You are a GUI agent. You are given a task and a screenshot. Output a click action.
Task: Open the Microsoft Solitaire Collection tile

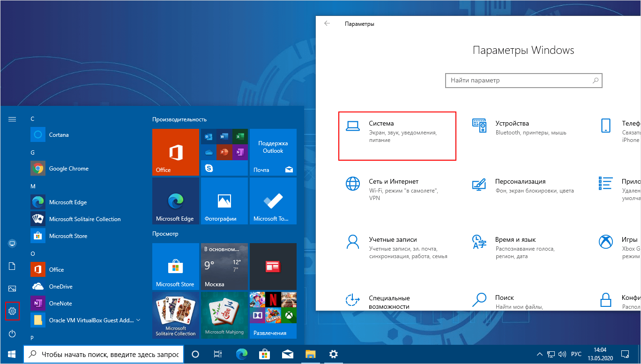pos(176,315)
